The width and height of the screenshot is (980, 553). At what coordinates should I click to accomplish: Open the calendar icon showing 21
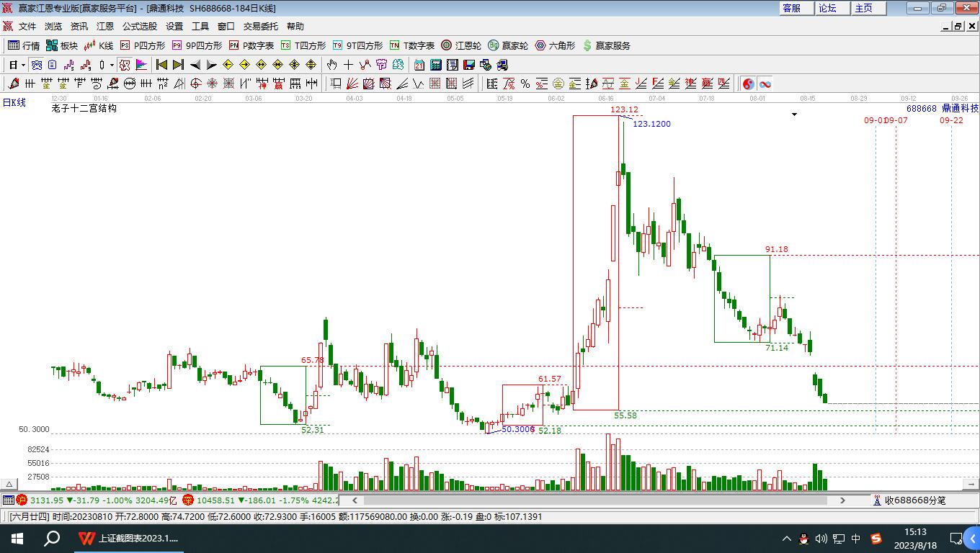point(419,65)
